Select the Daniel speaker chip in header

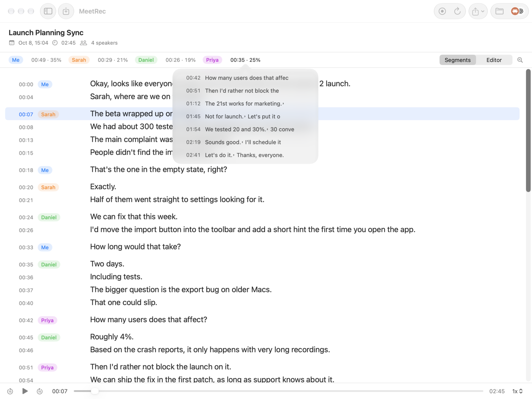[x=146, y=60]
